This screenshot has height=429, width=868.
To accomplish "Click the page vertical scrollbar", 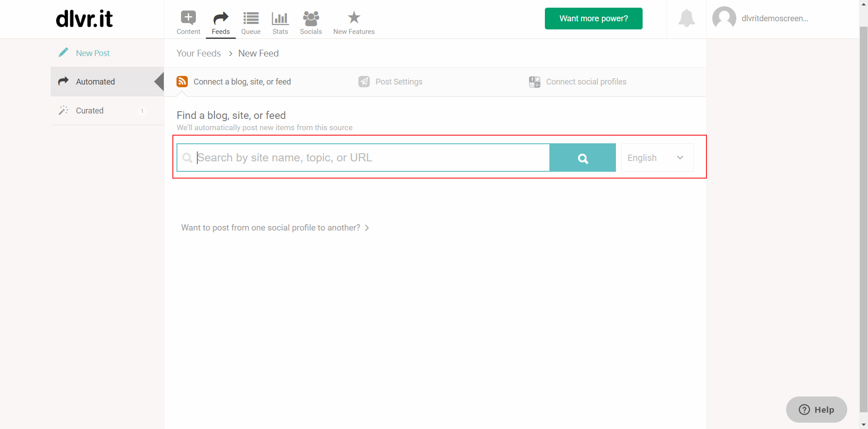I will [863, 219].
